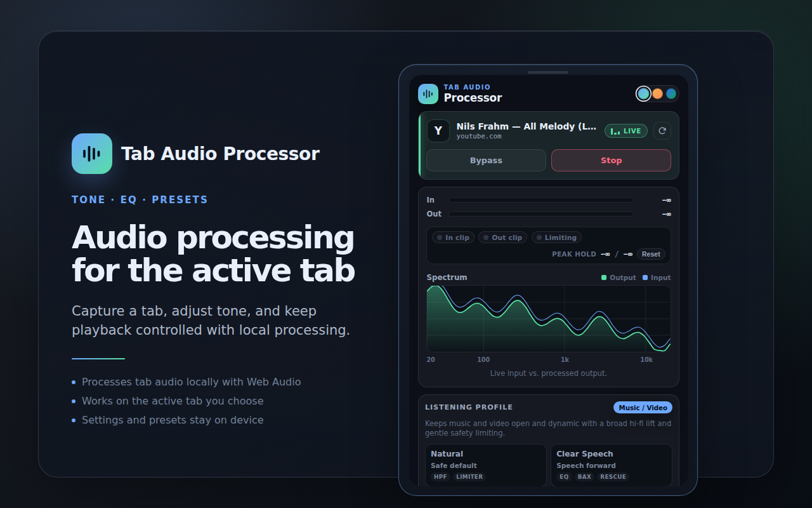Click the 'Audio processing for the active tab' headline
Viewport: 812px width, 508px height.
(213, 254)
